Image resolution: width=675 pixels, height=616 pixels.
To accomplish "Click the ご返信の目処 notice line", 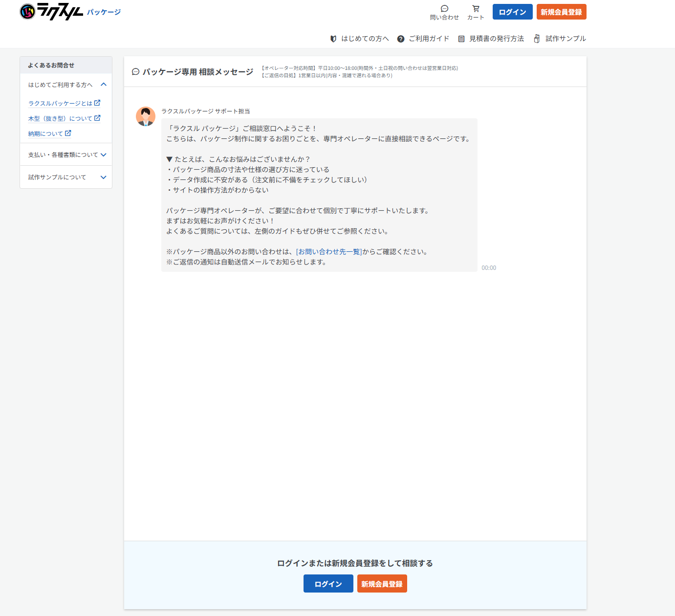I will click(x=326, y=75).
